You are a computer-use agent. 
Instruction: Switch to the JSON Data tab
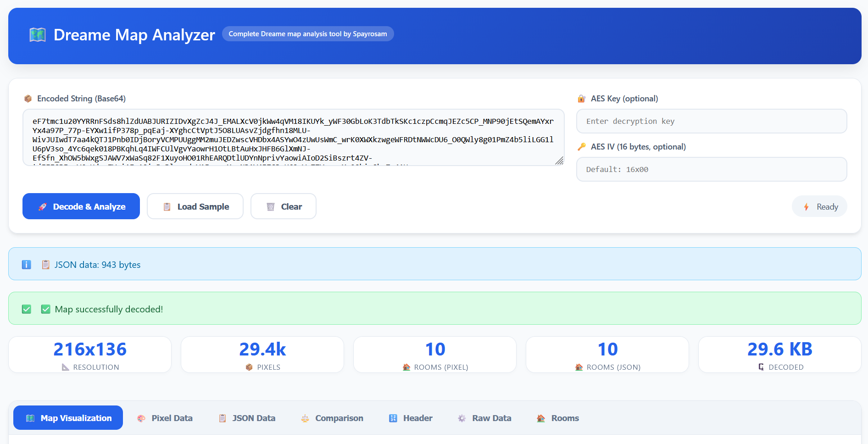247,418
